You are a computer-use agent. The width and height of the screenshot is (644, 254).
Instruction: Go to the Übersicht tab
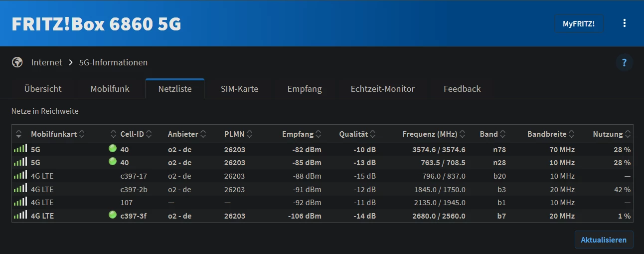click(x=43, y=89)
